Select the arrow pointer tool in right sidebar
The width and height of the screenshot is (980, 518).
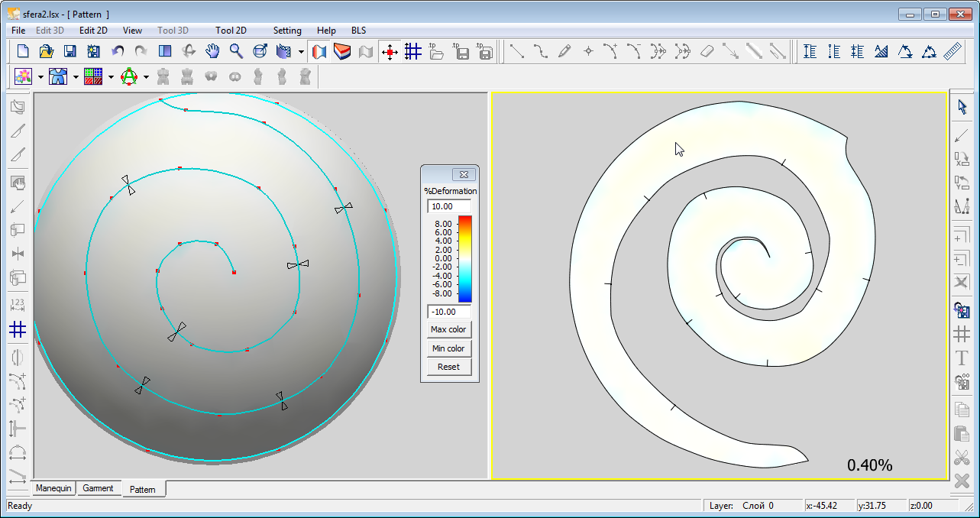click(962, 107)
